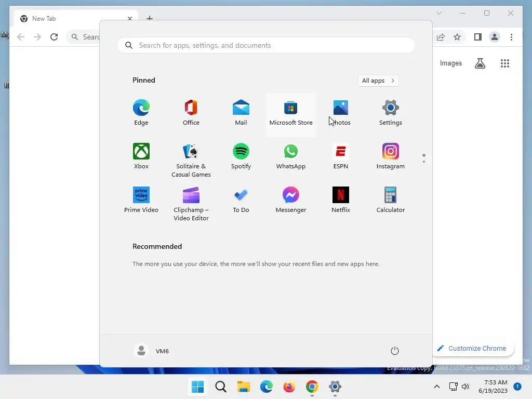The width and height of the screenshot is (532, 399).
Task: Show hidden system tray icons
Action: [437, 387]
